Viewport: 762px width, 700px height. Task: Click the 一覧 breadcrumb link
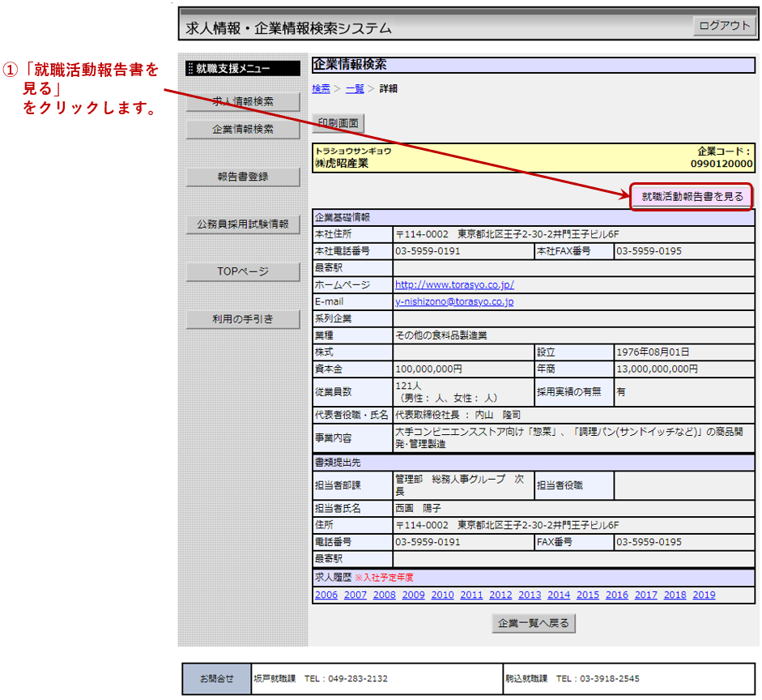(x=355, y=88)
